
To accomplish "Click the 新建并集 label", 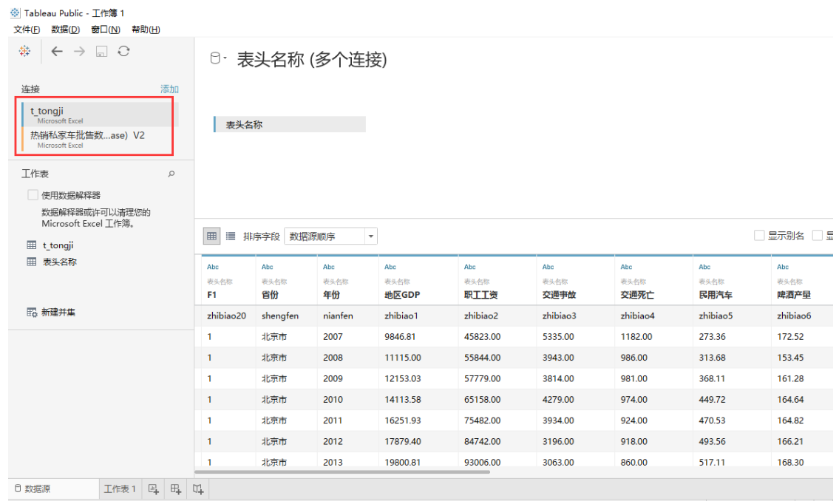I will [58, 312].
